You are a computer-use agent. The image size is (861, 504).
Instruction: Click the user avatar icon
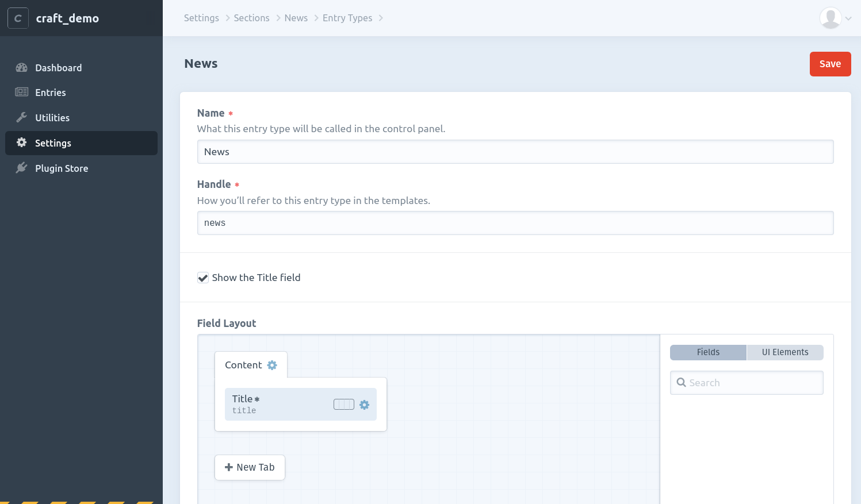pyautogui.click(x=830, y=18)
